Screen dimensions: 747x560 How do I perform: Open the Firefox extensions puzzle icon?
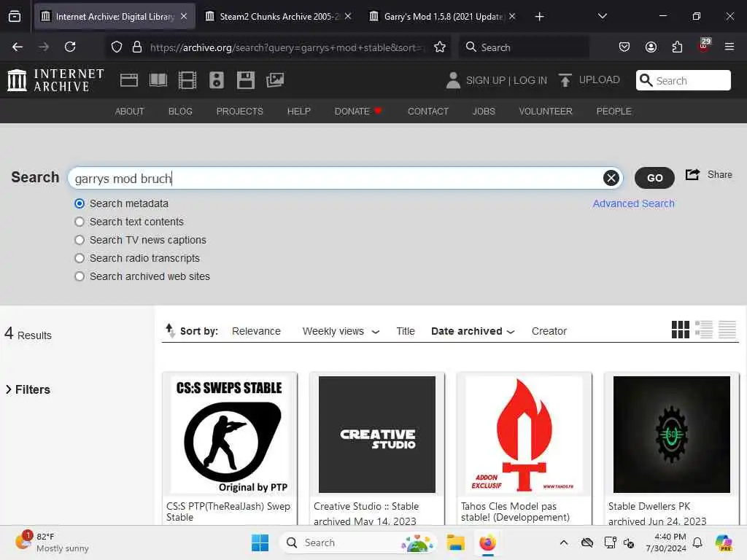677,47
